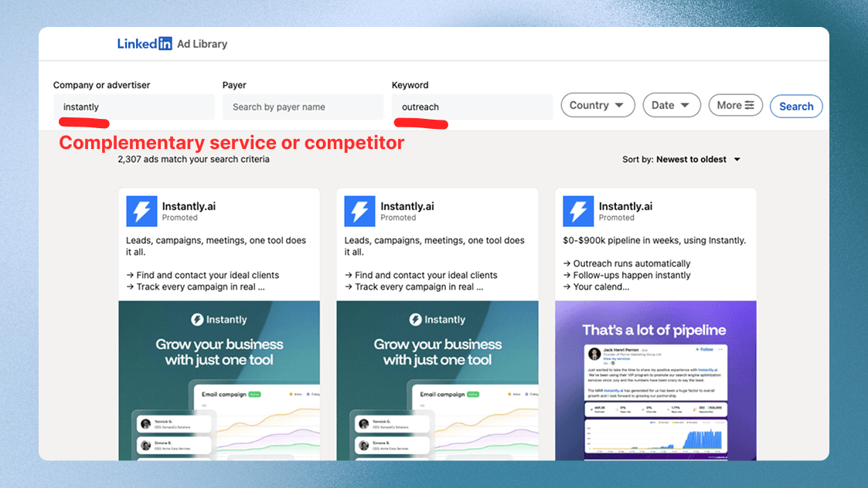Select the '$0-$900k pipeline in weeks' ad text
This screenshot has height=488, width=868.
[x=655, y=241]
